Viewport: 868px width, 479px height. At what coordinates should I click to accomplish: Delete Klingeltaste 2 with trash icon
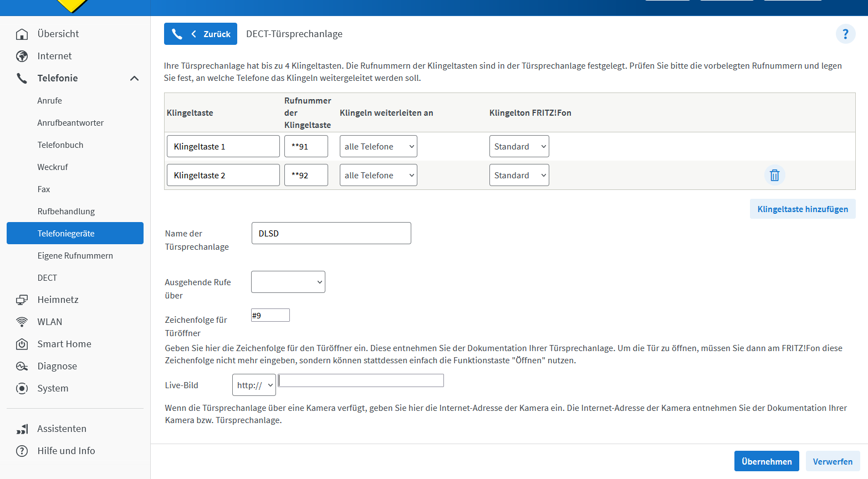point(774,176)
